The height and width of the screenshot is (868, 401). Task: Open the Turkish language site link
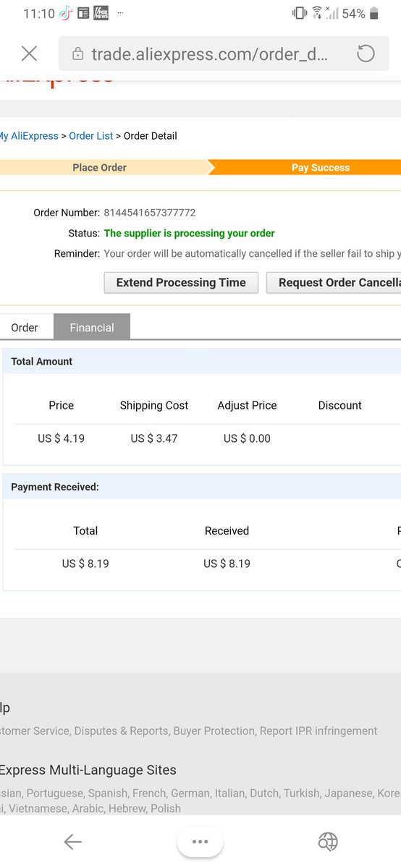[x=300, y=793]
